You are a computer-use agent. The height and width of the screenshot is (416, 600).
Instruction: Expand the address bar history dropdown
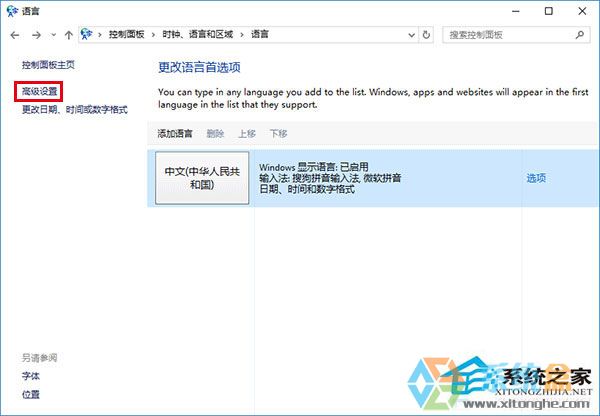411,35
